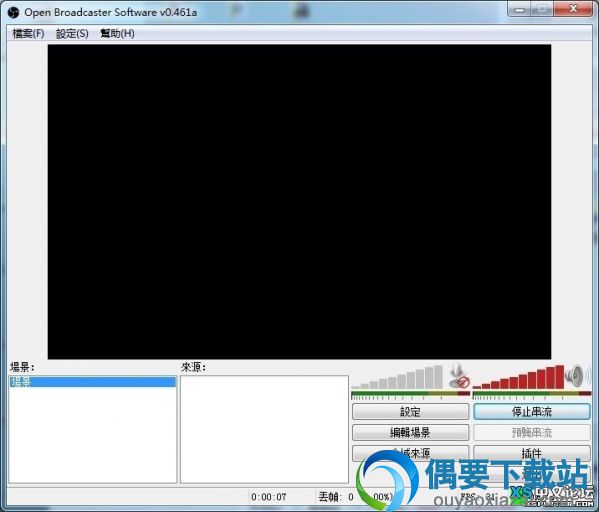
Task: Click the 設定 settings button
Action: point(410,412)
